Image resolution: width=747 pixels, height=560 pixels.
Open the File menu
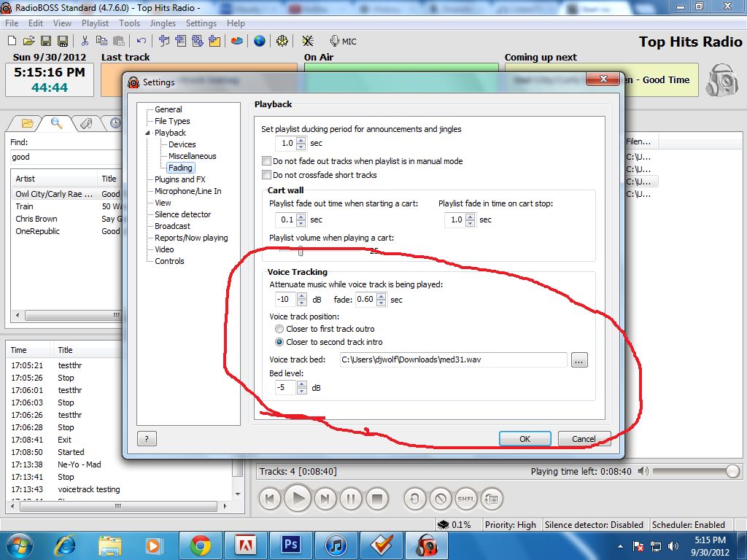click(x=12, y=23)
